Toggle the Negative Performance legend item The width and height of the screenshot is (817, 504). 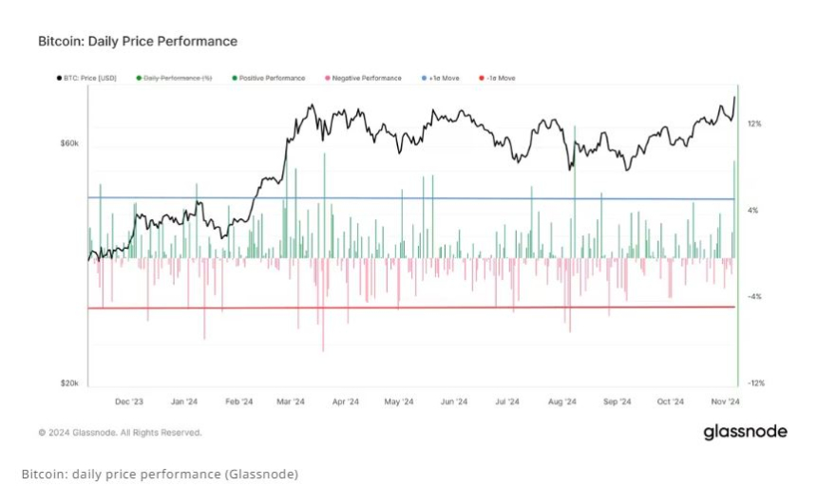363,78
